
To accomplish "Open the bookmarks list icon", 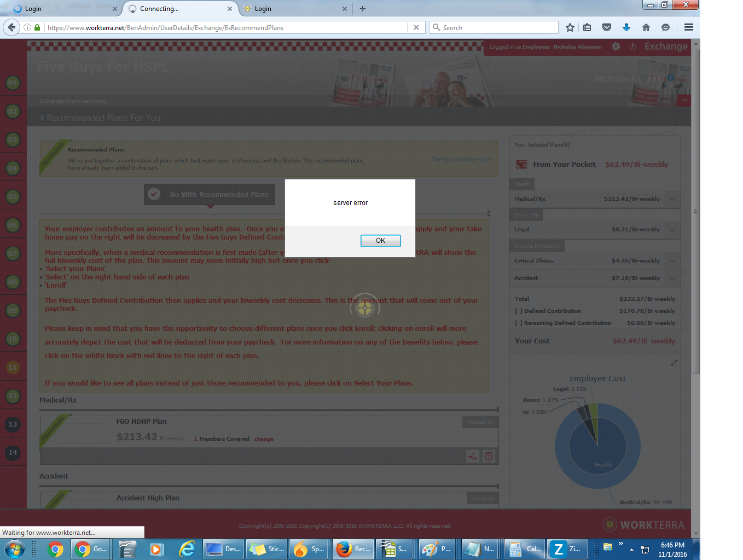I will [587, 27].
